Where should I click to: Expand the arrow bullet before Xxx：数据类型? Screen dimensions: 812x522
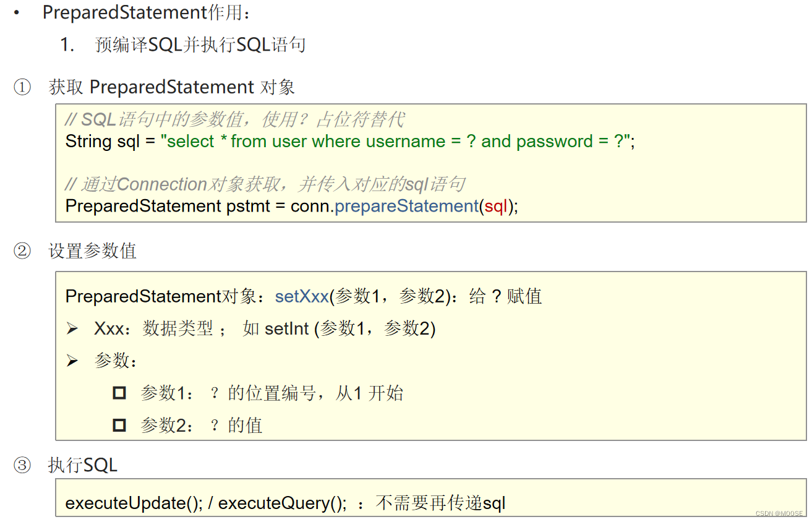pos(72,328)
